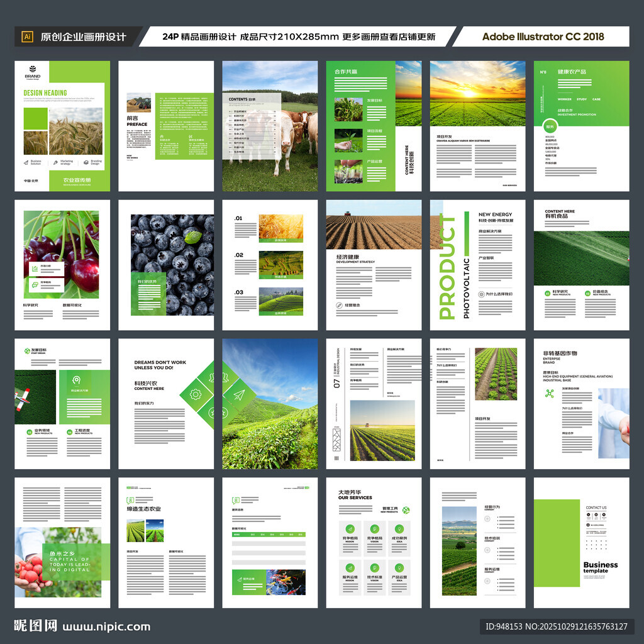Image resolution: width=644 pixels, height=644 pixels.
Task: Select the cows CONTENTS page thumbnail
Action: pyautogui.click(x=270, y=126)
